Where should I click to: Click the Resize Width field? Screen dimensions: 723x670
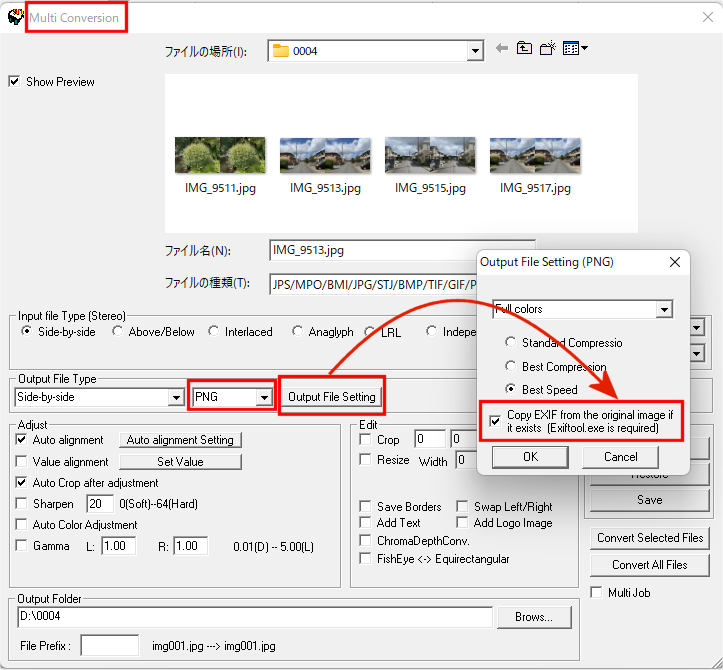point(467,460)
